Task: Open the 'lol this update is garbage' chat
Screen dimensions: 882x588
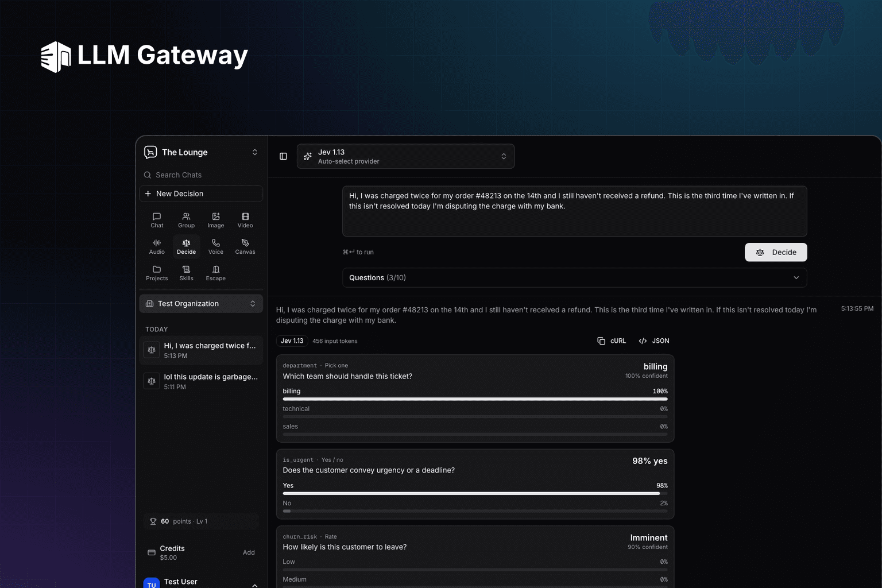Action: point(201,381)
